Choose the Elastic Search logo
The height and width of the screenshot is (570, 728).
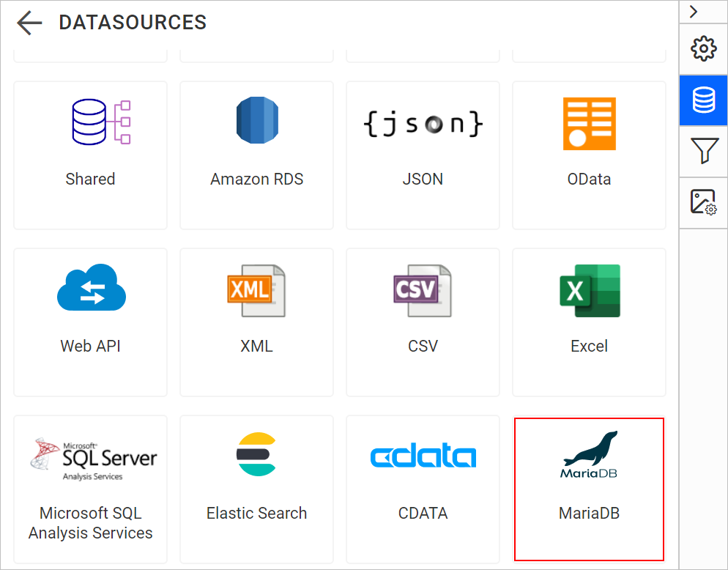(x=257, y=454)
